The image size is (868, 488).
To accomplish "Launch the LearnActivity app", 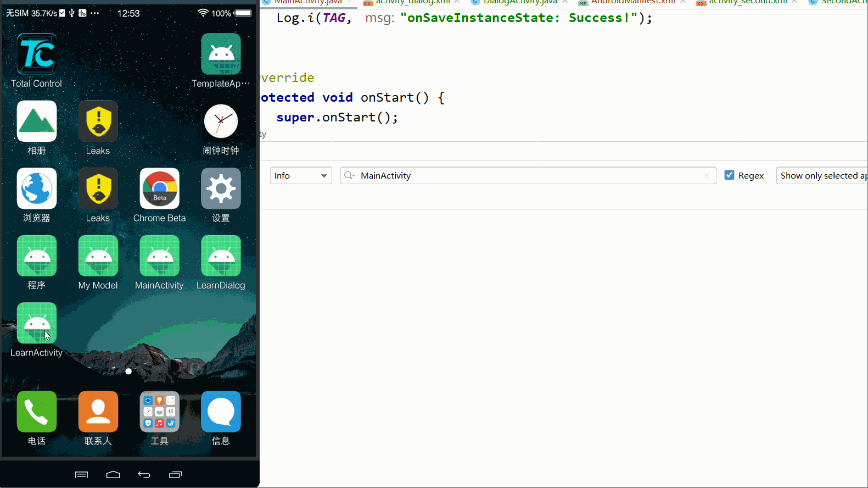I will click(x=36, y=324).
